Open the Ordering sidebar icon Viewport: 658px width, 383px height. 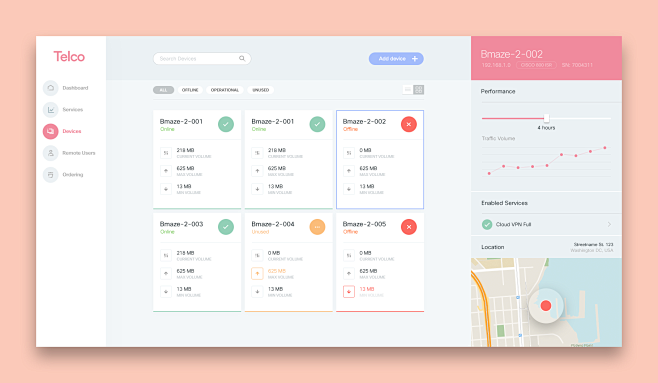(50, 175)
